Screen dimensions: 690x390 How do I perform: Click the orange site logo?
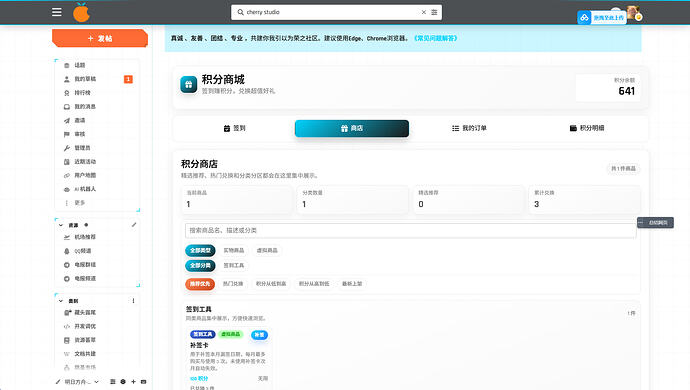tap(81, 12)
